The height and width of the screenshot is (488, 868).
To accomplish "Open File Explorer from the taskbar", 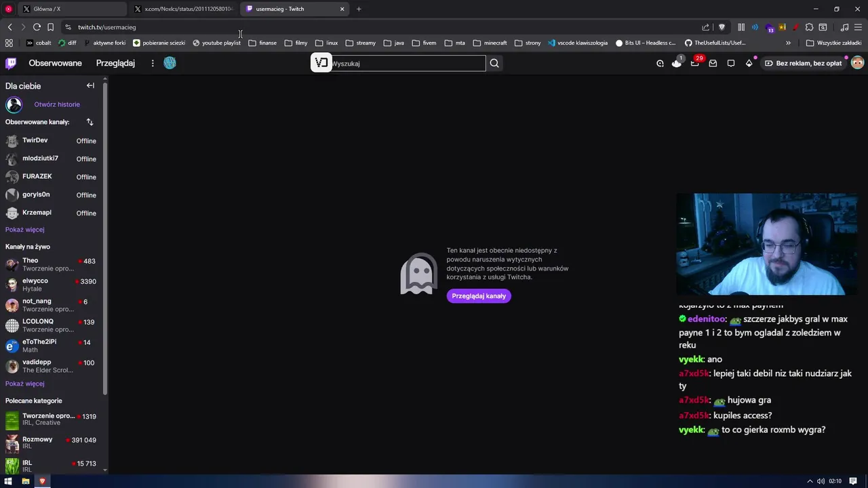I will [26, 481].
